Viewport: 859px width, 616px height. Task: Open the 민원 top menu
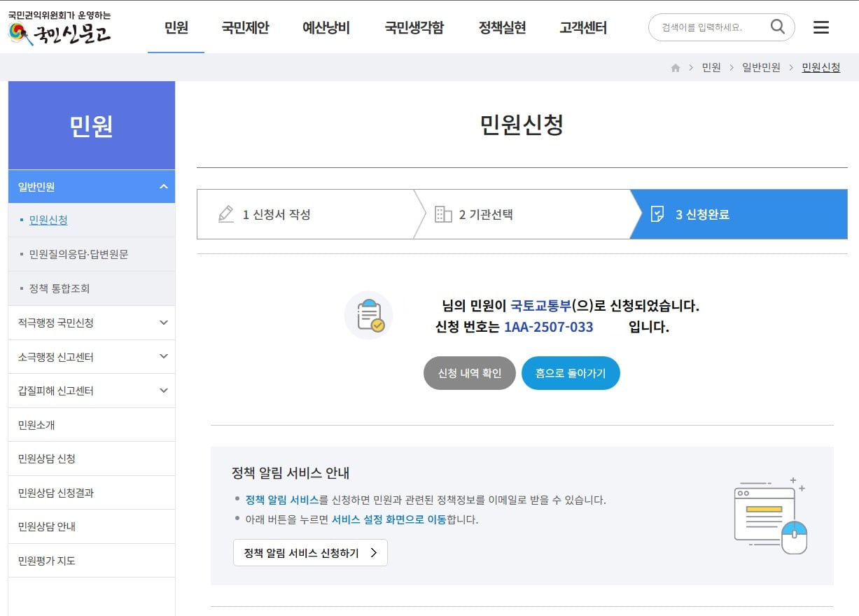(x=176, y=27)
